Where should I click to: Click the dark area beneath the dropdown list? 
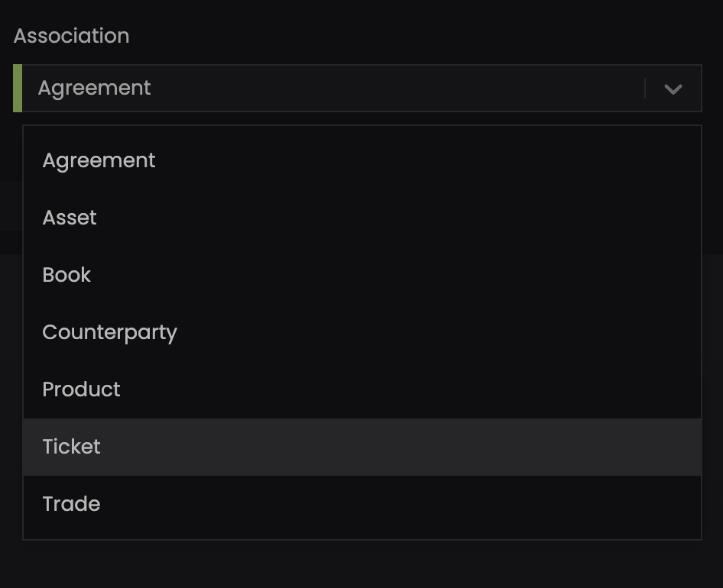coord(361,565)
